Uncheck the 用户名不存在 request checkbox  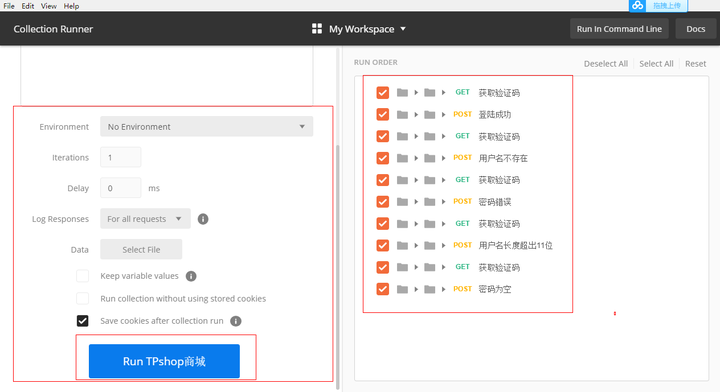point(382,158)
